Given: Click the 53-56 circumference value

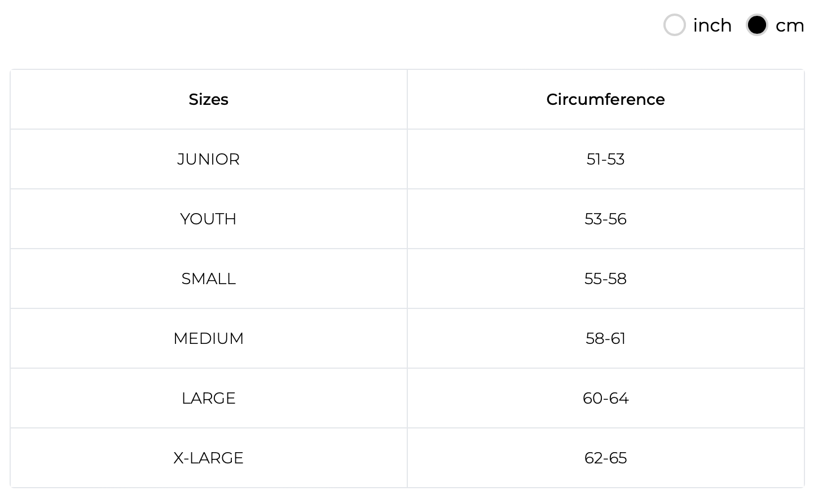Looking at the screenshot, I should pyautogui.click(x=605, y=219).
